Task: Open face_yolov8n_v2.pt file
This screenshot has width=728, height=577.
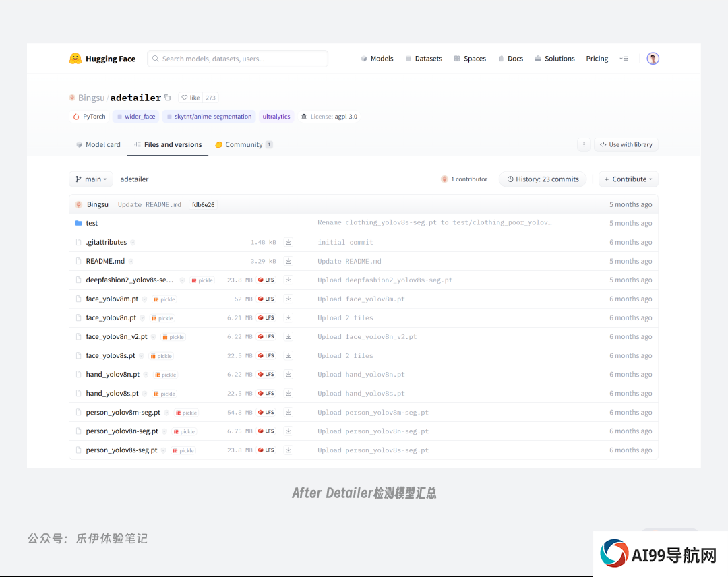Action: [x=117, y=336]
